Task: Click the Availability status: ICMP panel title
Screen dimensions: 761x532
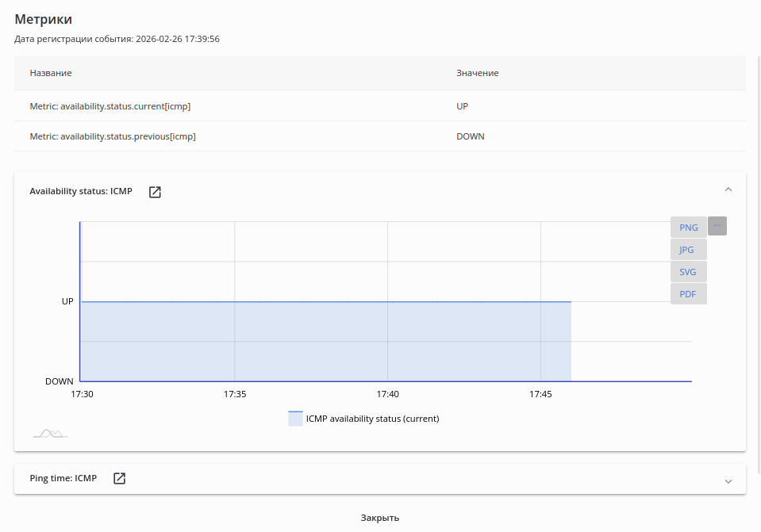Action: 81,191
